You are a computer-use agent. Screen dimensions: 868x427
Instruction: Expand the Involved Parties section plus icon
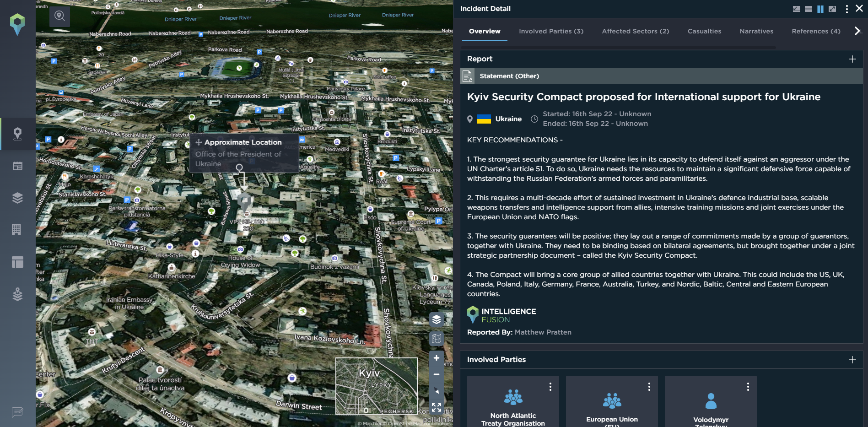click(x=852, y=360)
